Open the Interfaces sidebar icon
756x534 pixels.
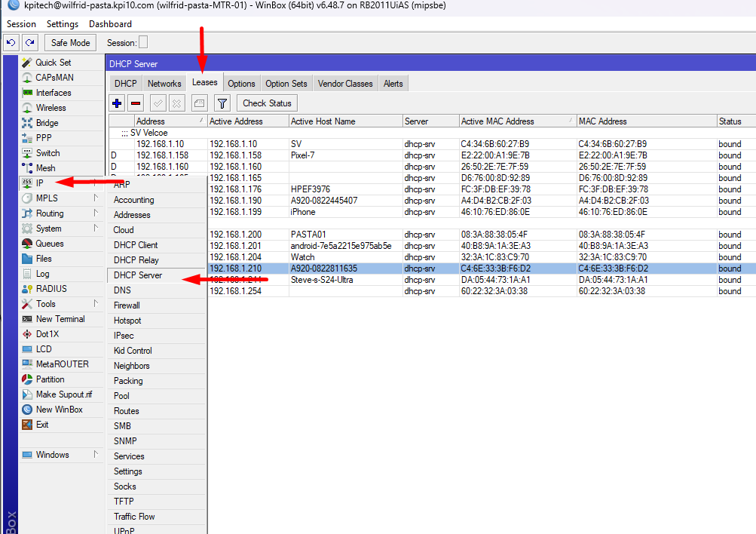(27, 93)
